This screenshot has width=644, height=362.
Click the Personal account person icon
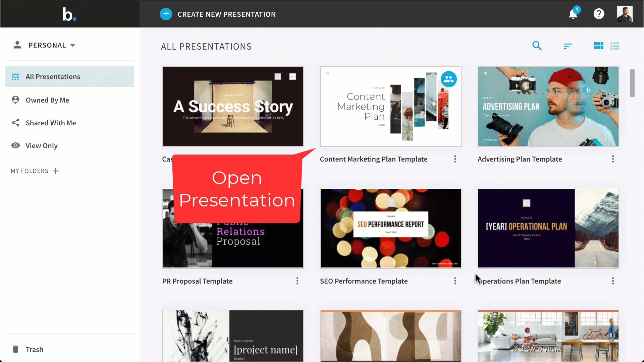(x=17, y=45)
